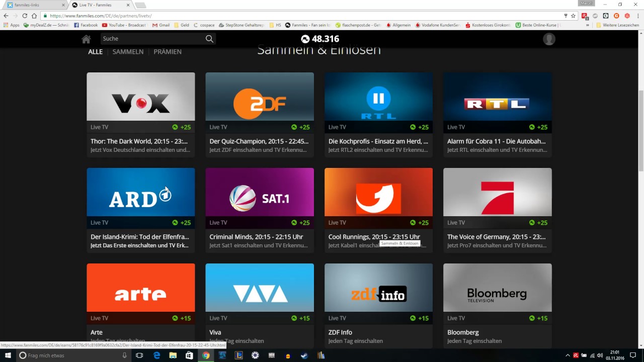Open the volume control in system tray
The height and width of the screenshot is (362, 644).
click(x=600, y=355)
